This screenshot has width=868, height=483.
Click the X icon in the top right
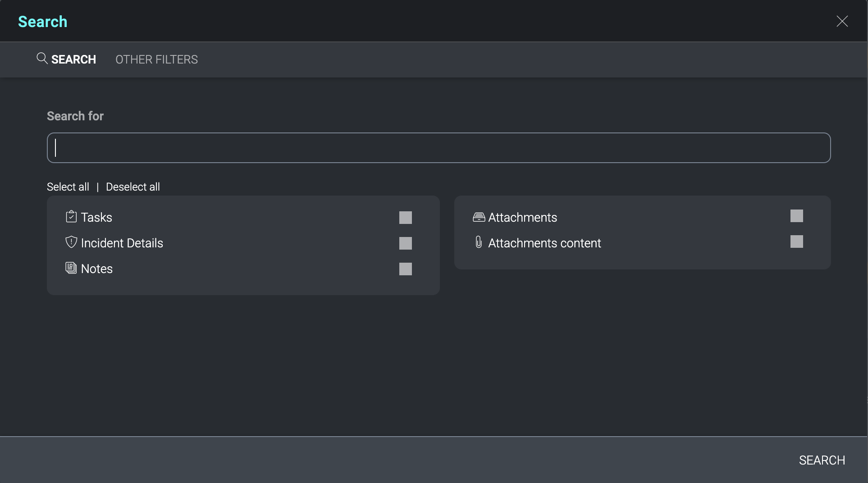point(842,21)
